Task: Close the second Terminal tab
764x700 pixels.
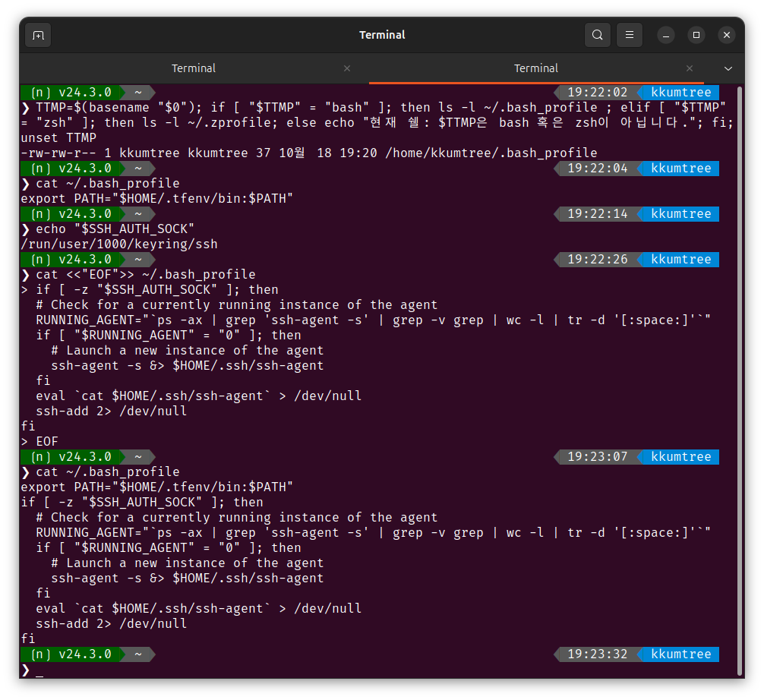Action: [690, 68]
